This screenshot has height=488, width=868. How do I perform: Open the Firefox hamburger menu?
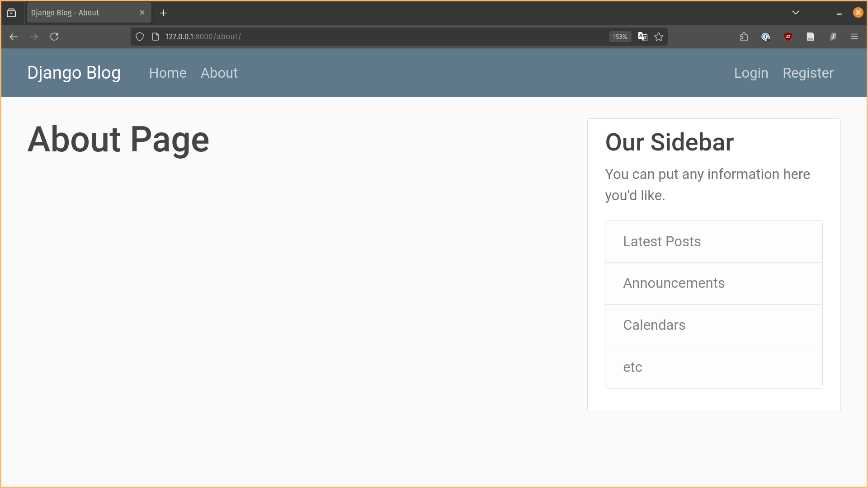coord(854,37)
